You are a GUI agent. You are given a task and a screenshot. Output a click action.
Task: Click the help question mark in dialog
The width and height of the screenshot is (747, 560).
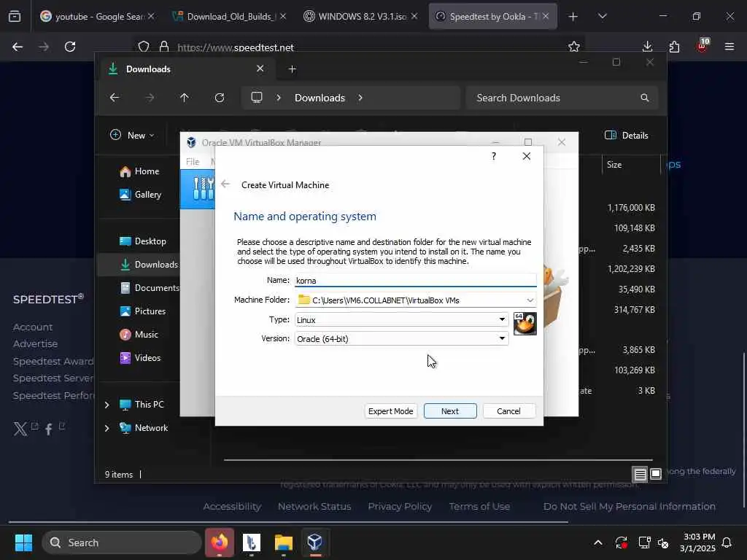[x=494, y=156]
